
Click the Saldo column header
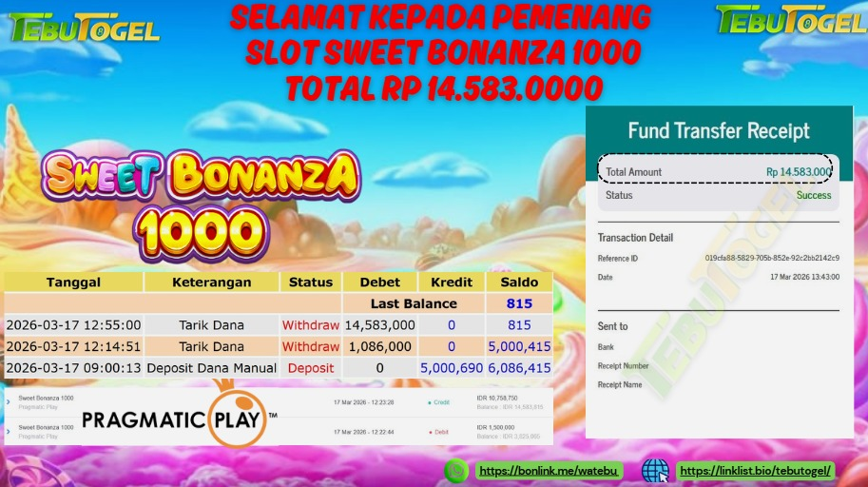519,282
